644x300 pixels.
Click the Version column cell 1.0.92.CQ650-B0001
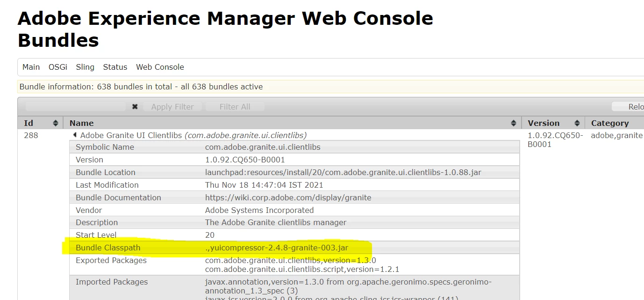[555, 139]
